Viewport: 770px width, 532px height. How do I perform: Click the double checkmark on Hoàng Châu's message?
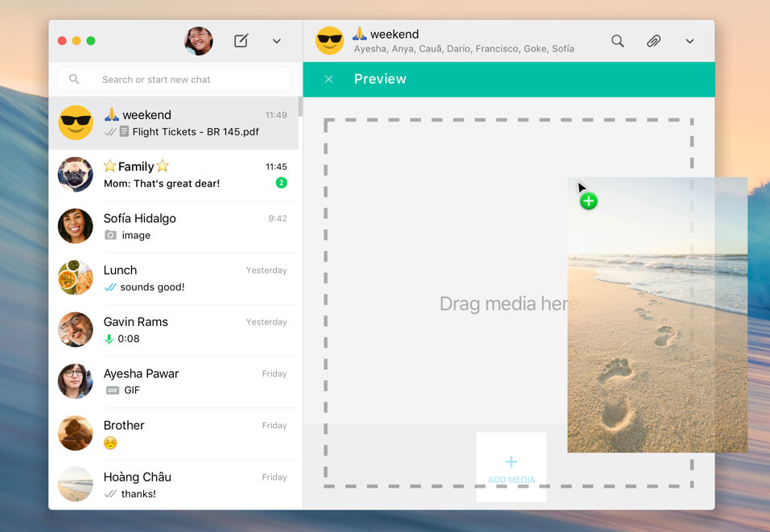click(109, 494)
